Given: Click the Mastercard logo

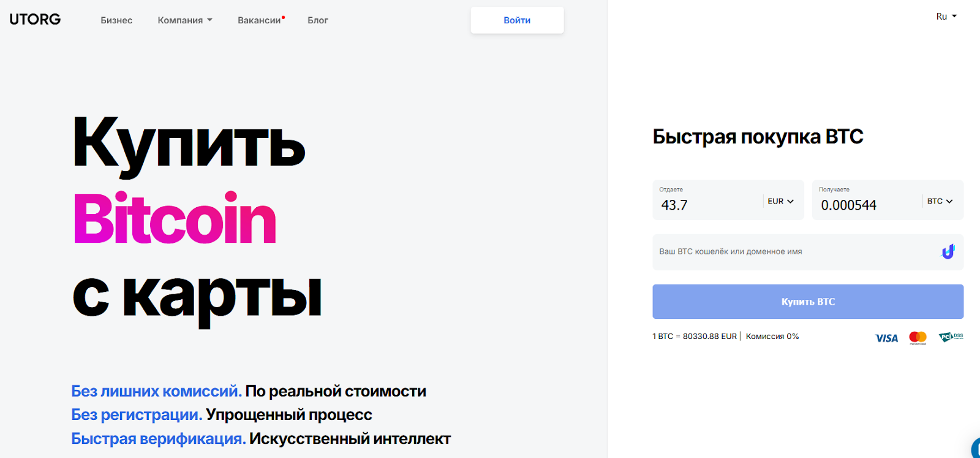Looking at the screenshot, I should click(x=918, y=337).
